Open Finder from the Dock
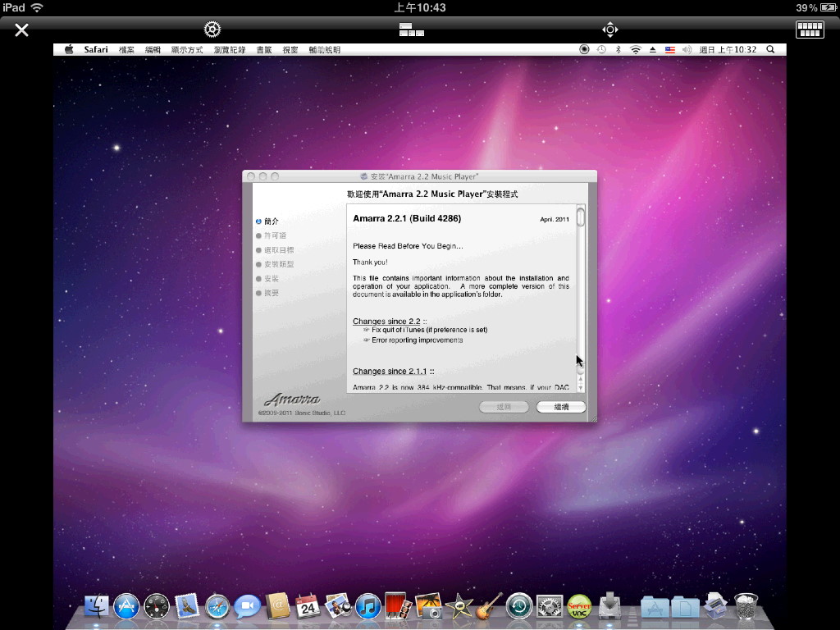The height and width of the screenshot is (630, 840). [97, 607]
